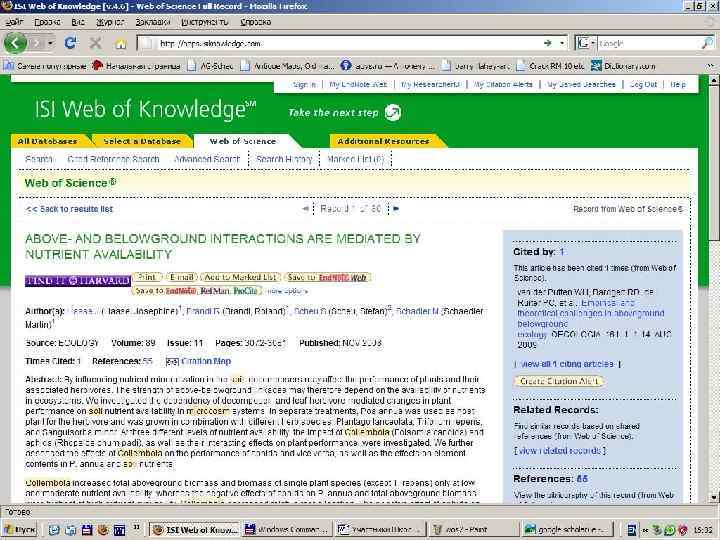720x540 pixels.
Task: Expand the bookmarks toolbar overflow chevron
Action: point(711,66)
